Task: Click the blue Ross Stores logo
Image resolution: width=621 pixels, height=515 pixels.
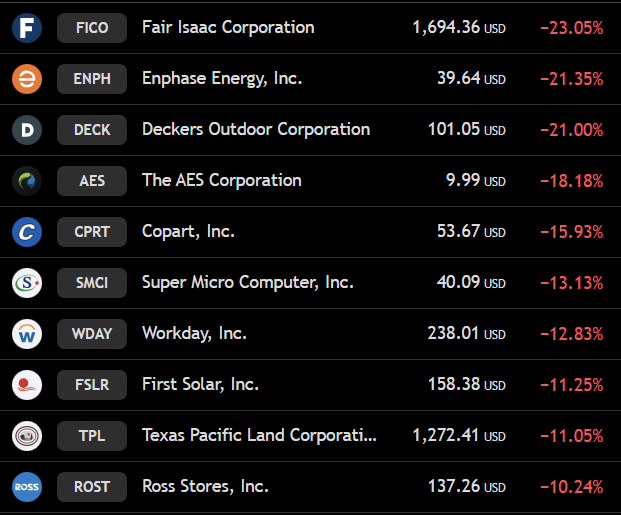Action: click(27, 487)
